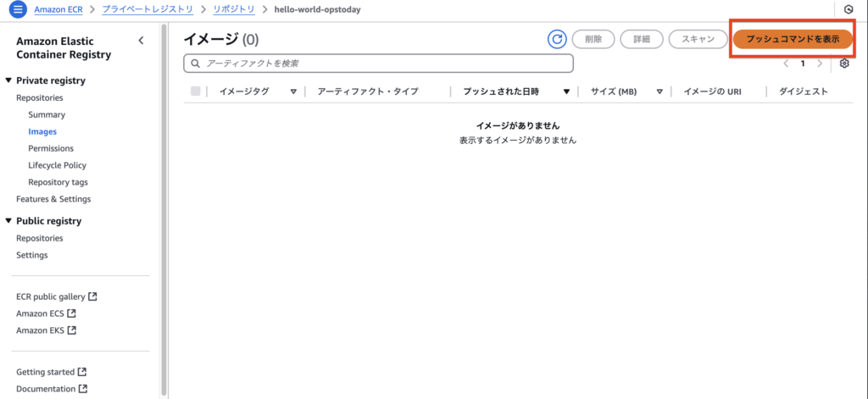Image resolution: width=868 pixels, height=399 pixels.
Task: Open Repositories under Private registry
Action: click(39, 98)
